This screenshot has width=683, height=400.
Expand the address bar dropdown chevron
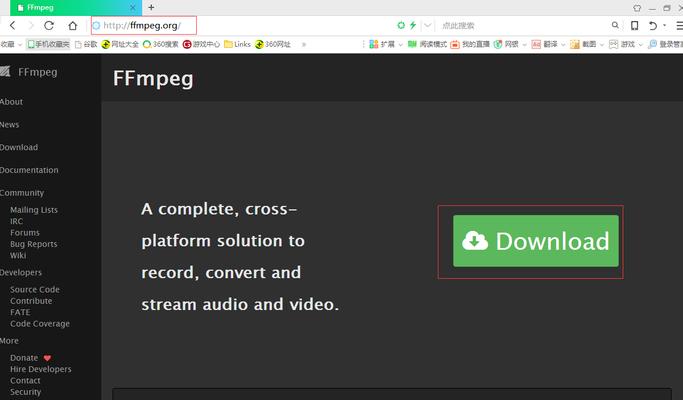tap(428, 25)
